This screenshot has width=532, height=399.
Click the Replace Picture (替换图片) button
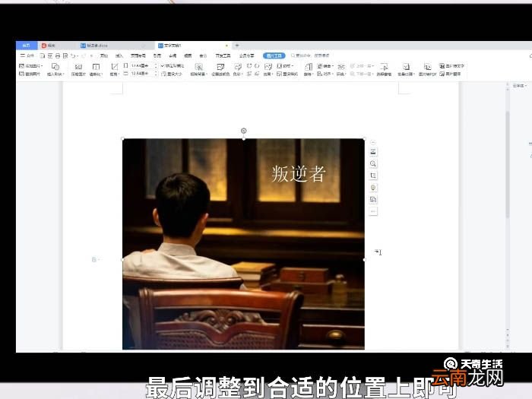point(29,74)
